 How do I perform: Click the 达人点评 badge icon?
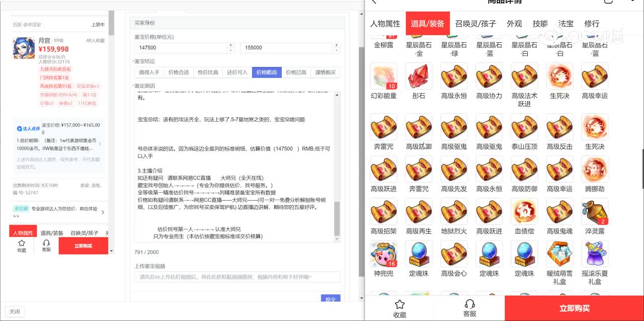coord(29,129)
